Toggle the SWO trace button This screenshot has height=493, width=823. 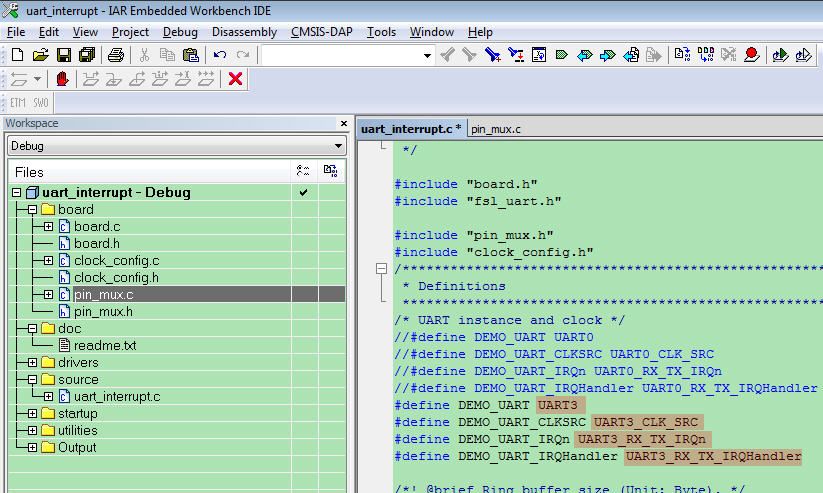41,103
